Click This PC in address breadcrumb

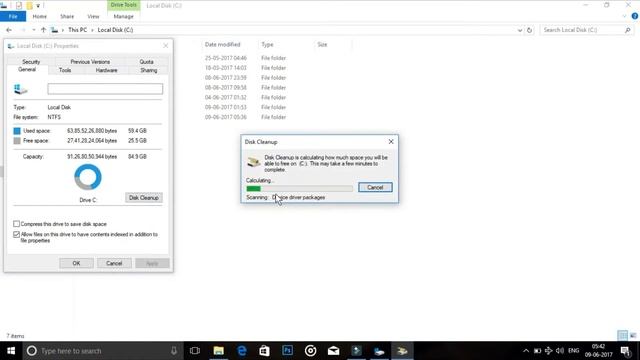(78, 30)
